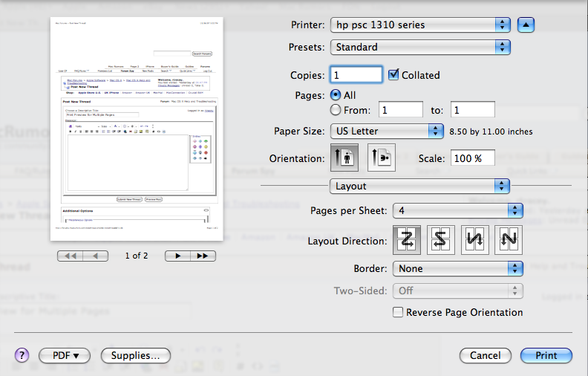Click the Copies input field
The height and width of the screenshot is (376, 588).
click(356, 74)
